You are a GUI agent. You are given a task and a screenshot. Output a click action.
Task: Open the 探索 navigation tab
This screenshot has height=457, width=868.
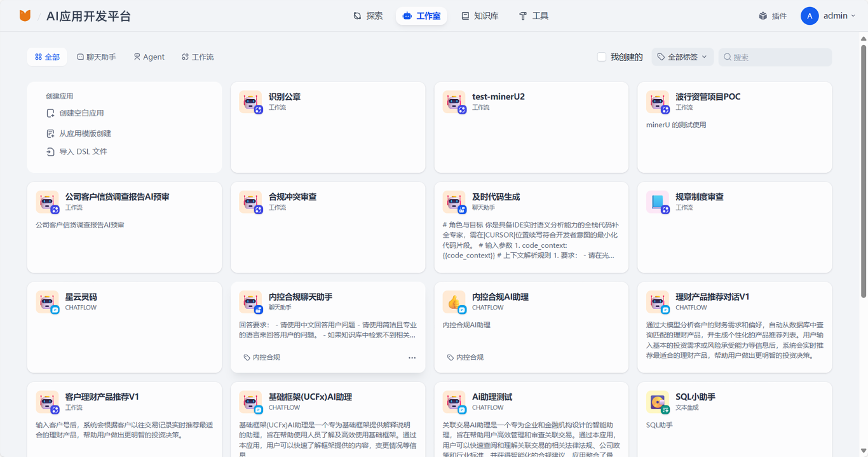click(368, 16)
